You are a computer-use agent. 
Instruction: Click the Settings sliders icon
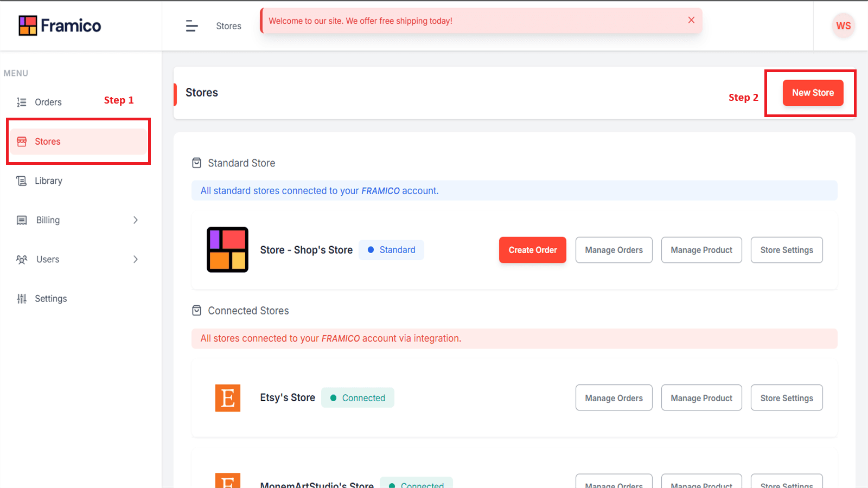[22, 299]
